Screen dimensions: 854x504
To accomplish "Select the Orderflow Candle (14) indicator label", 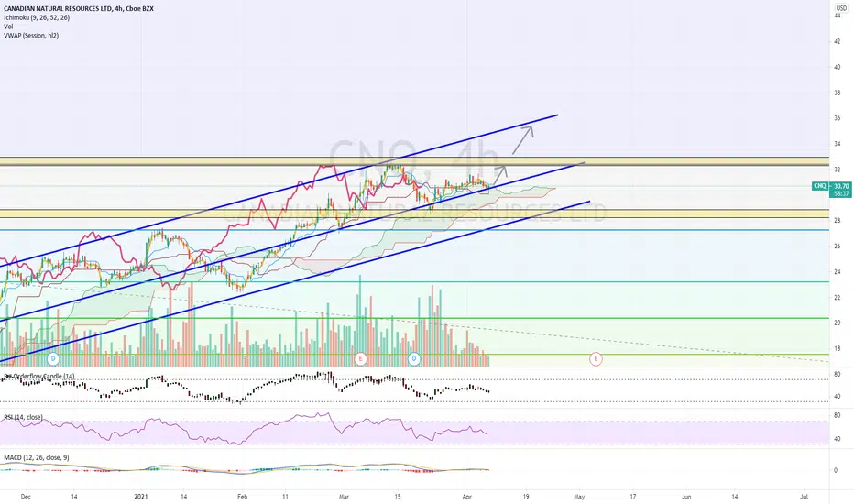I will pos(39,376).
